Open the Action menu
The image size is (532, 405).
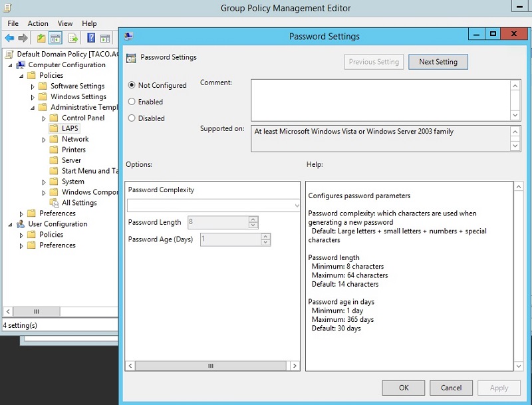38,23
